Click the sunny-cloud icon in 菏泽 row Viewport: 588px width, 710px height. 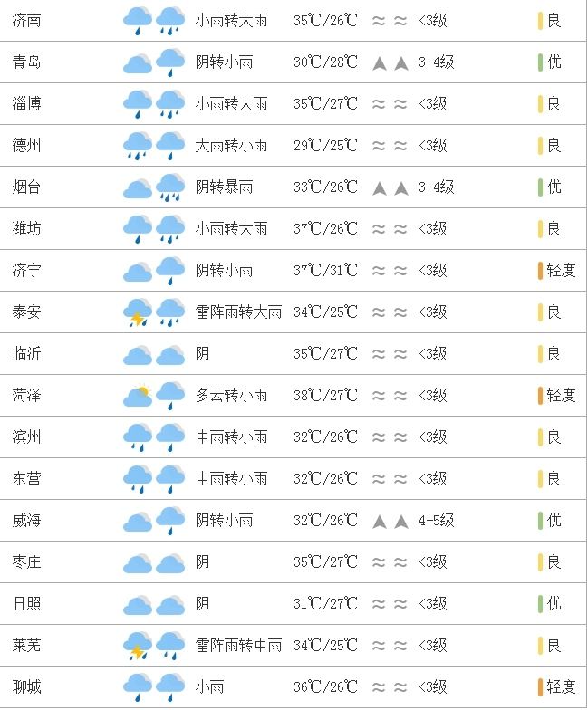click(138, 395)
